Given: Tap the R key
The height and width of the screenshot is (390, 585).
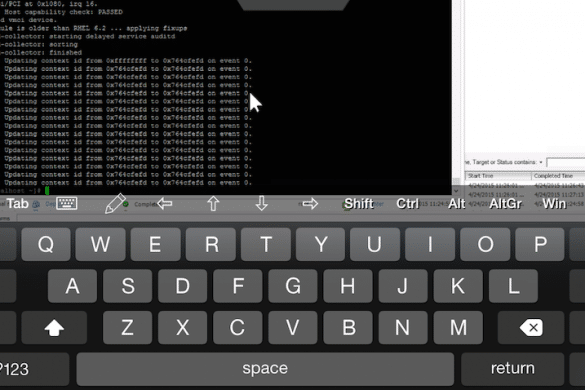Looking at the screenshot, I should point(211,244).
